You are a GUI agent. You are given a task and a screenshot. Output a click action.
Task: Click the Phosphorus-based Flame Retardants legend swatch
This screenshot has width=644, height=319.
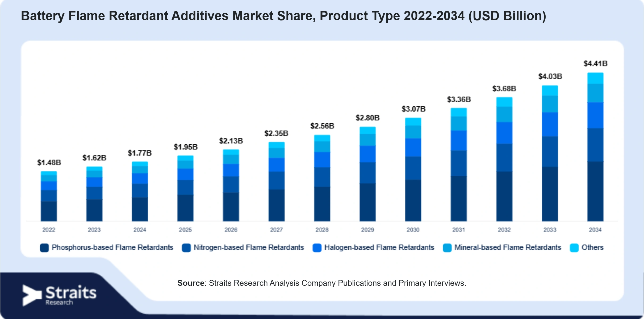click(44, 248)
